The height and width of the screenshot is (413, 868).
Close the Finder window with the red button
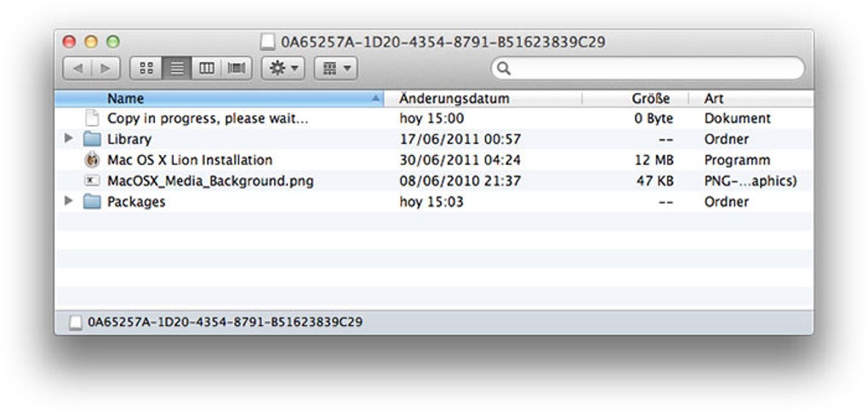pyautogui.click(x=69, y=42)
